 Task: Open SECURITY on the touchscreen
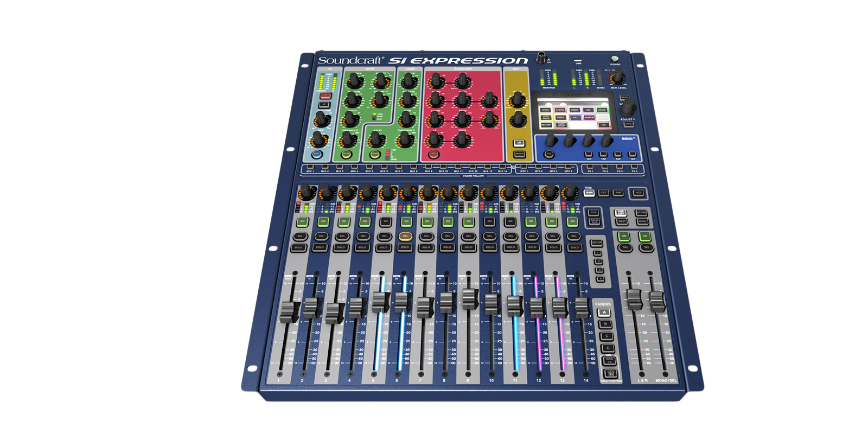[x=546, y=125]
